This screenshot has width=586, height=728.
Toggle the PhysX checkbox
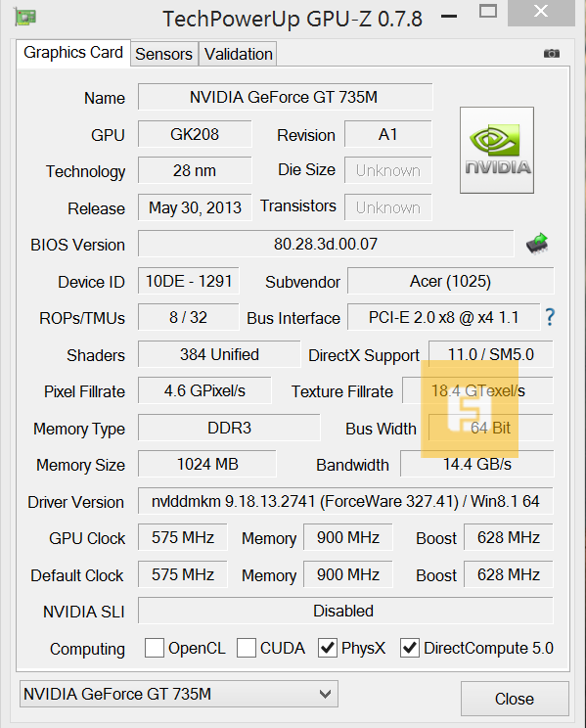pos(328,648)
